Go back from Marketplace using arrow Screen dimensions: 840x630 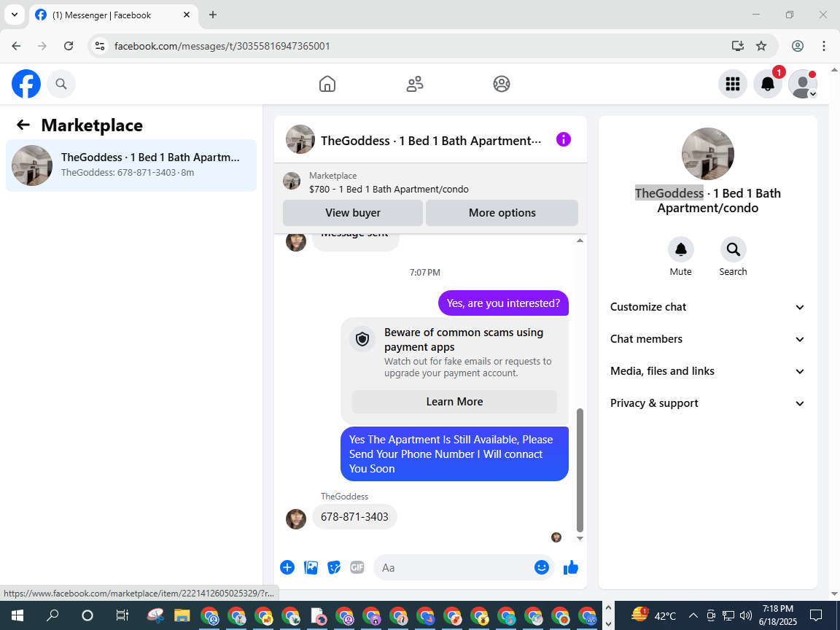click(23, 125)
